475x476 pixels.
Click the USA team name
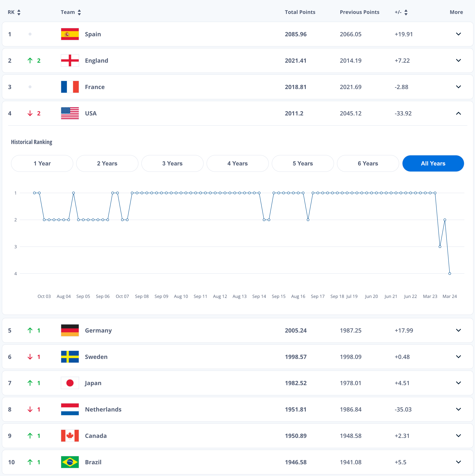[x=91, y=113]
